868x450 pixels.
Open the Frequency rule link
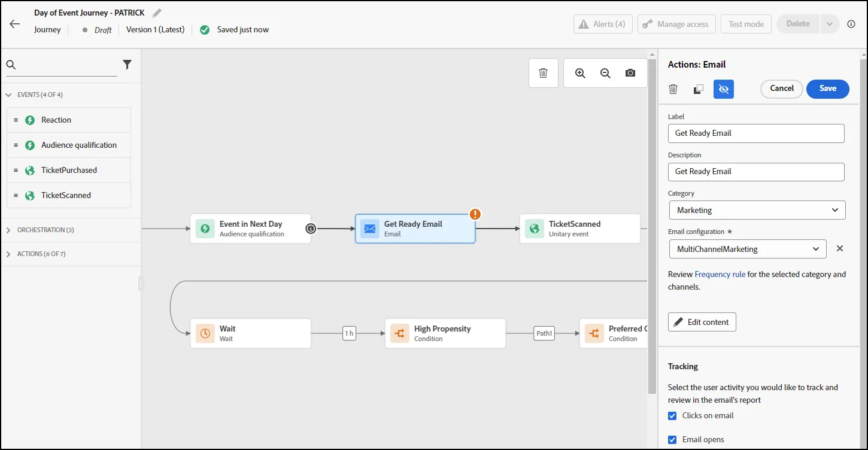[x=720, y=275]
